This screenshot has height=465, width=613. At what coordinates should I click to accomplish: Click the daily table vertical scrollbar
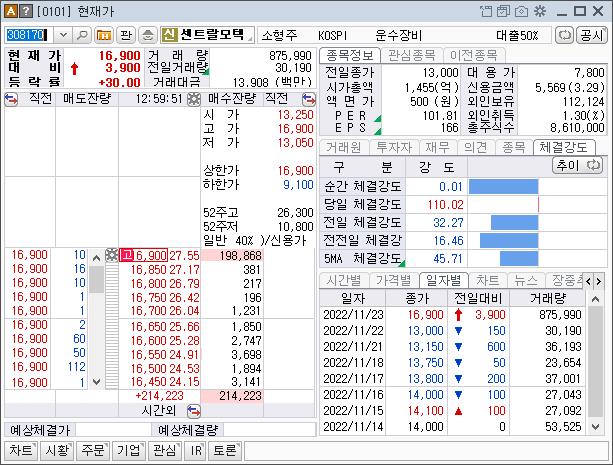tap(595, 362)
